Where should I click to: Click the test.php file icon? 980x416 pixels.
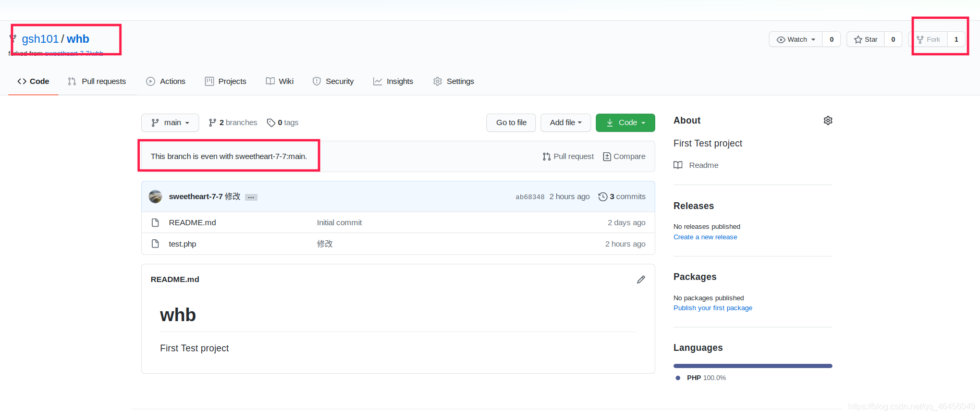tap(155, 244)
